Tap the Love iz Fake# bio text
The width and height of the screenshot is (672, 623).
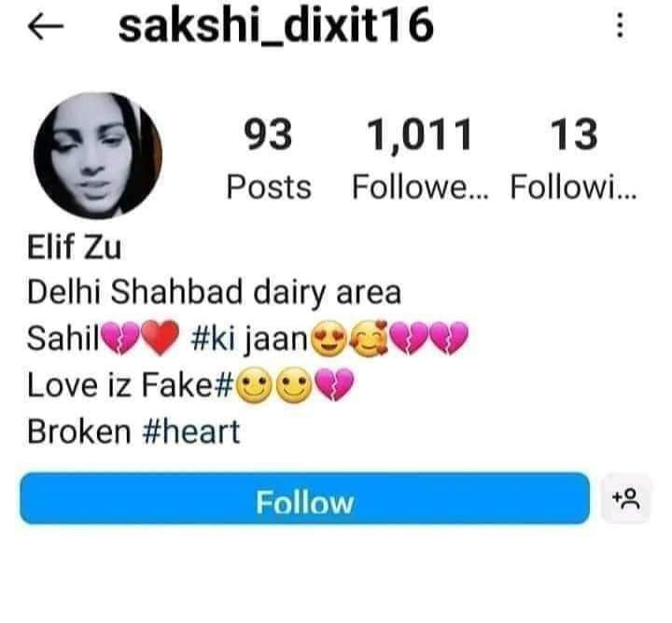click(x=131, y=385)
